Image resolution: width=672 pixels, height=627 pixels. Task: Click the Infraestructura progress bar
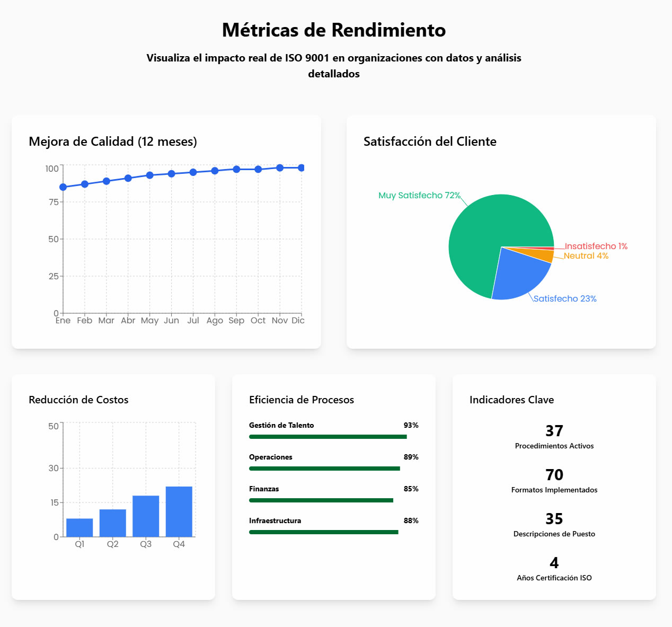point(323,532)
